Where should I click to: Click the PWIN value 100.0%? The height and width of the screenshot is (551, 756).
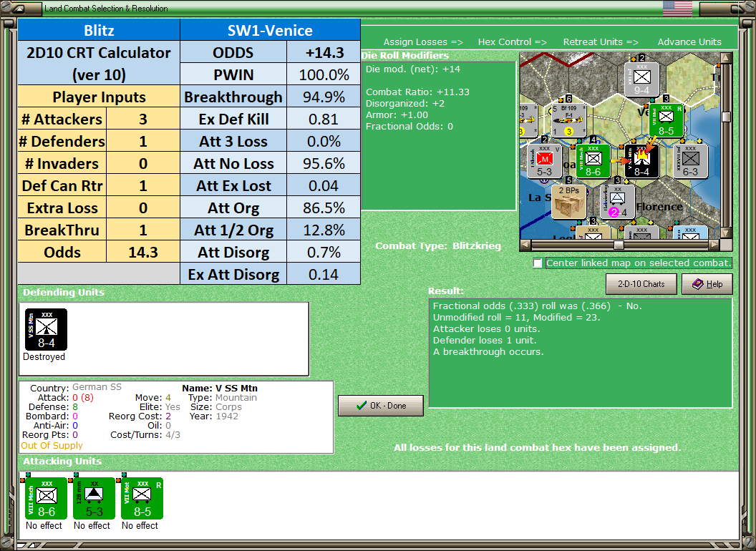[324, 74]
